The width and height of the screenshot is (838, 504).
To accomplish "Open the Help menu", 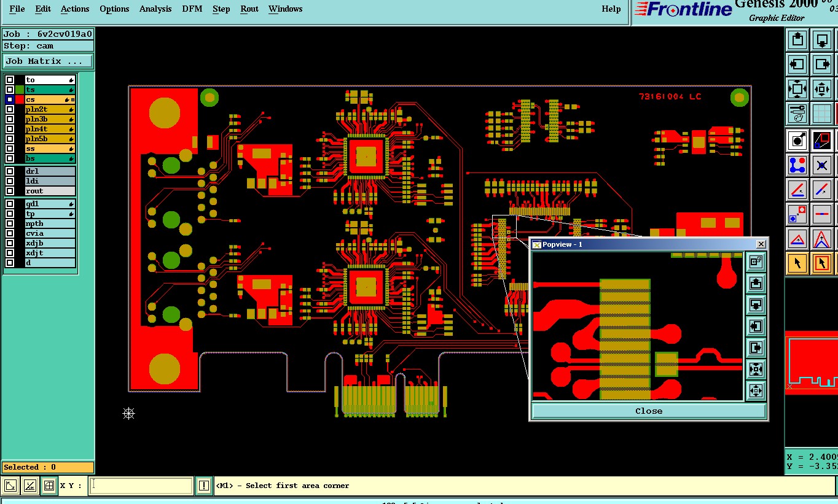I will click(x=611, y=9).
